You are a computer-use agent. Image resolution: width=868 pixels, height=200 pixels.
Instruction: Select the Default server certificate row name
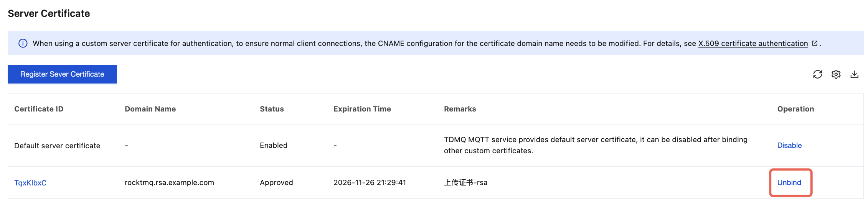click(x=57, y=146)
